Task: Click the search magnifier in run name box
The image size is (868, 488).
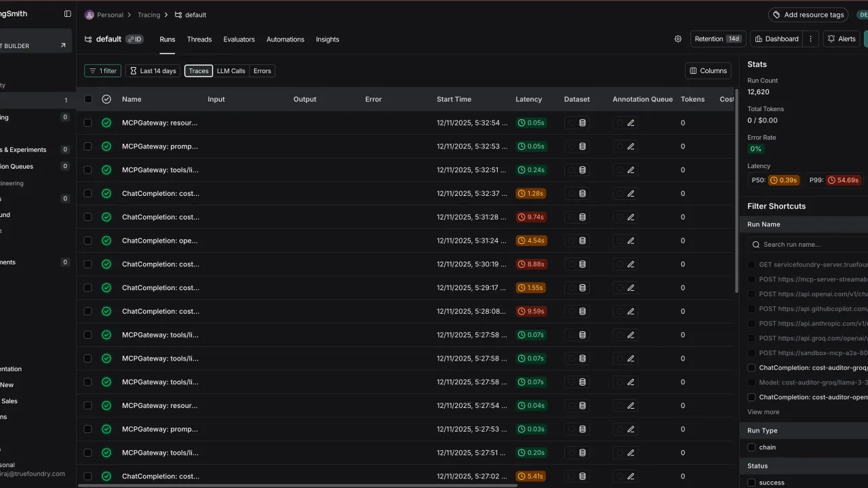Action: coord(755,244)
